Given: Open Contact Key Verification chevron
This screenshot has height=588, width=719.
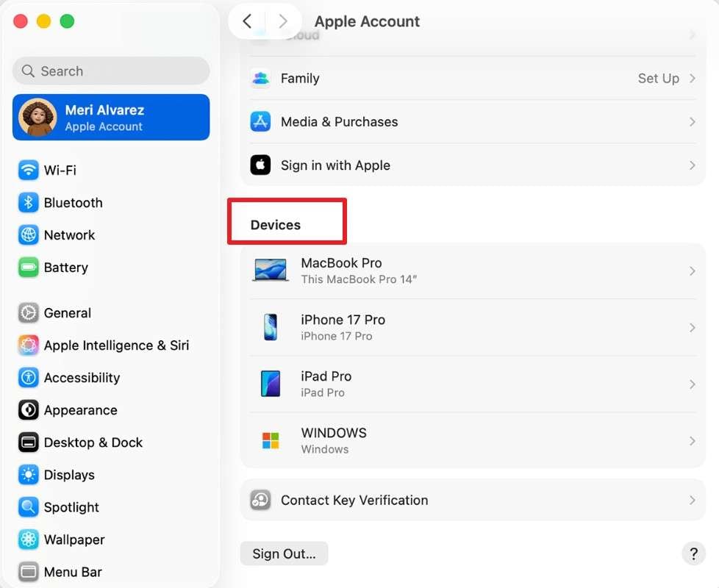Looking at the screenshot, I should click(693, 500).
